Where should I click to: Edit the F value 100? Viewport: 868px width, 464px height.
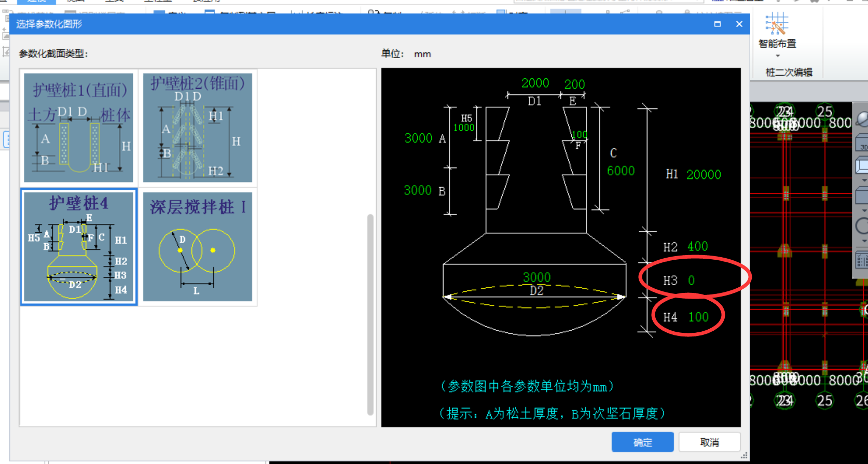click(x=580, y=135)
